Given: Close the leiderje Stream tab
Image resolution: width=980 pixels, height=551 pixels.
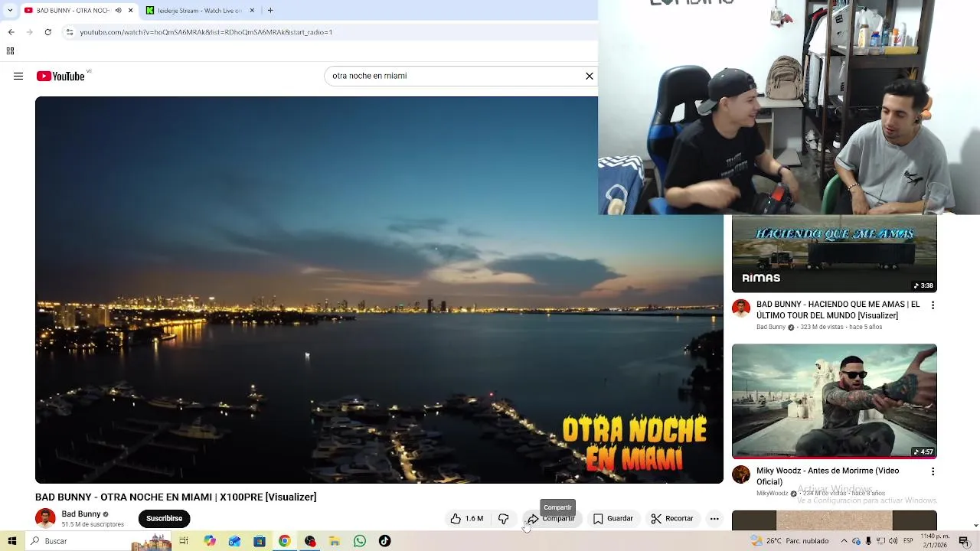Looking at the screenshot, I should click(x=252, y=11).
